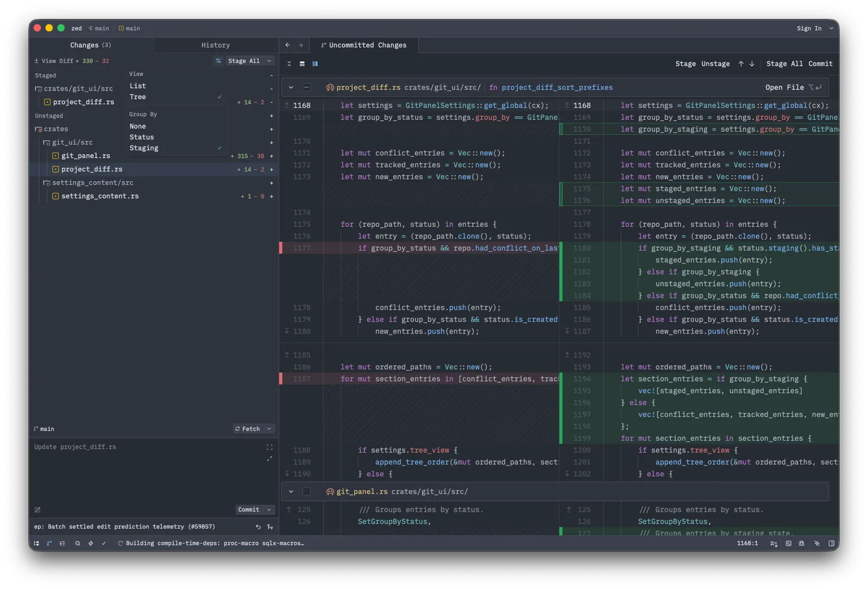Click the lightning bolt status bar icon
Image resolution: width=868 pixels, height=589 pixels.
coord(91,543)
